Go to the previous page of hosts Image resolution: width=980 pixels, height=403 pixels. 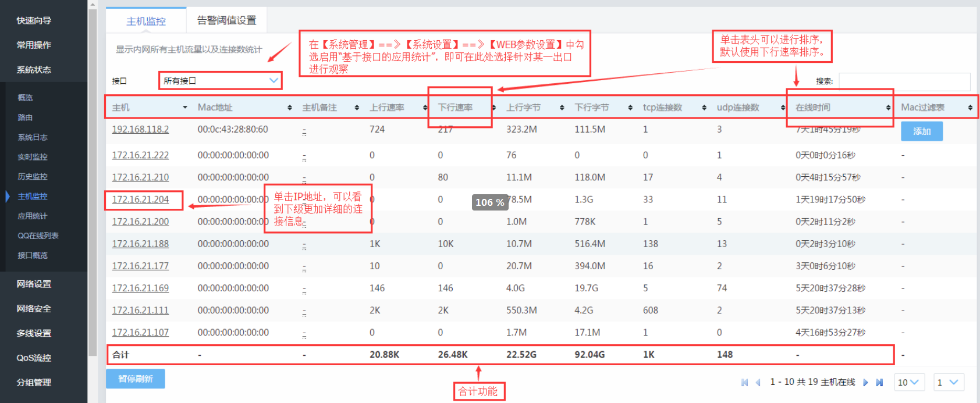click(x=758, y=383)
